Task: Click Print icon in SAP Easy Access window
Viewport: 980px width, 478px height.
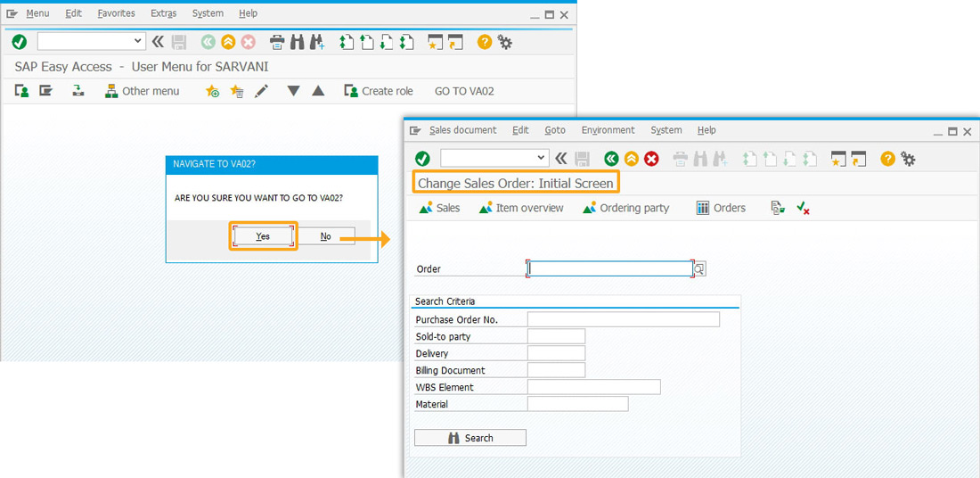Action: [277, 43]
